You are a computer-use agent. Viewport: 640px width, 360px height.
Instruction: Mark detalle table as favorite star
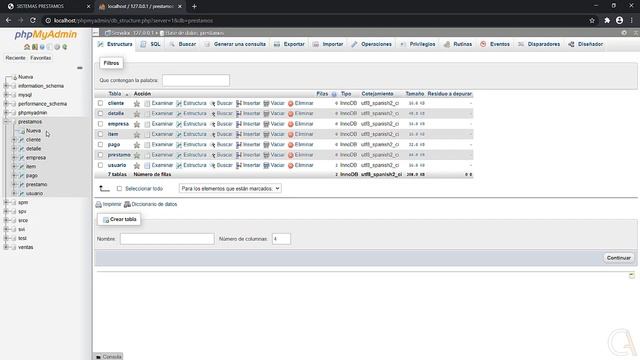click(137, 114)
